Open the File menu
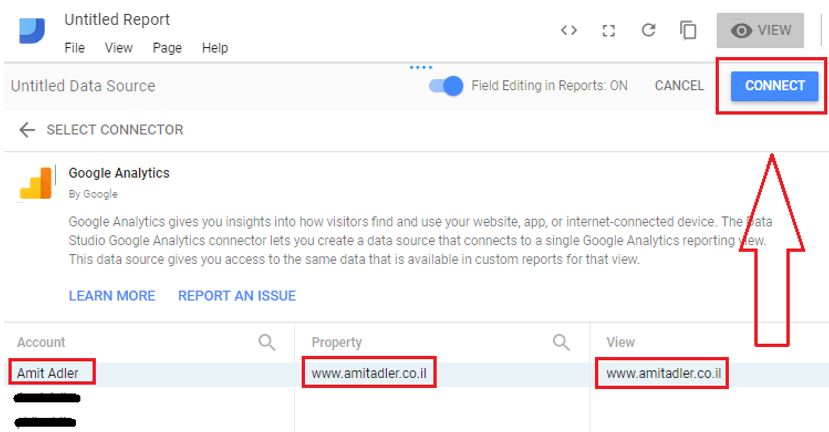The height and width of the screenshot is (432, 829). tap(75, 48)
